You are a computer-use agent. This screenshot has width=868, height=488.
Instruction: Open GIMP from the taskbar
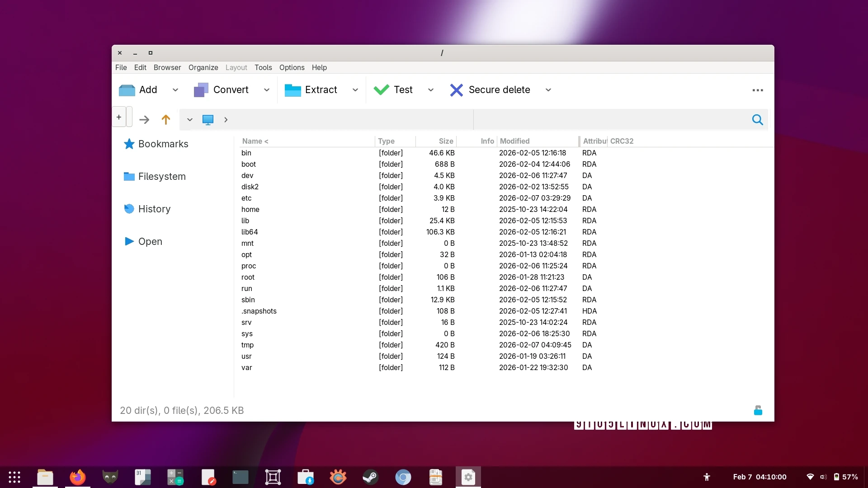pyautogui.click(x=110, y=477)
